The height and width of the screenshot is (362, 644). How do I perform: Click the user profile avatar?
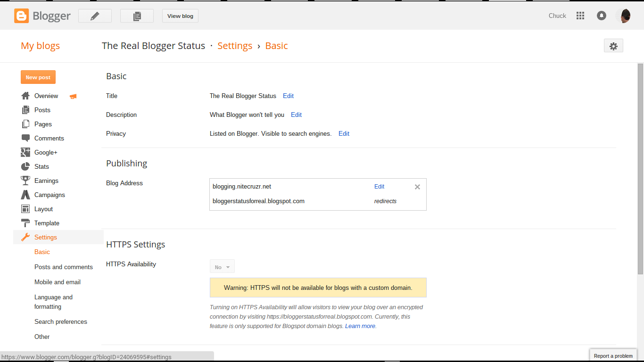click(623, 16)
